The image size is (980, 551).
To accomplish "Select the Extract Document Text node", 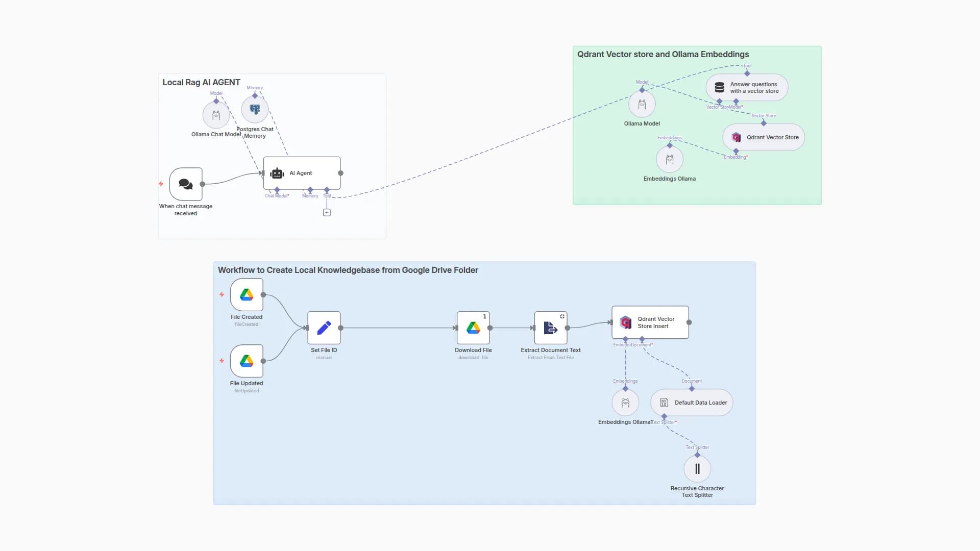I will coord(551,328).
